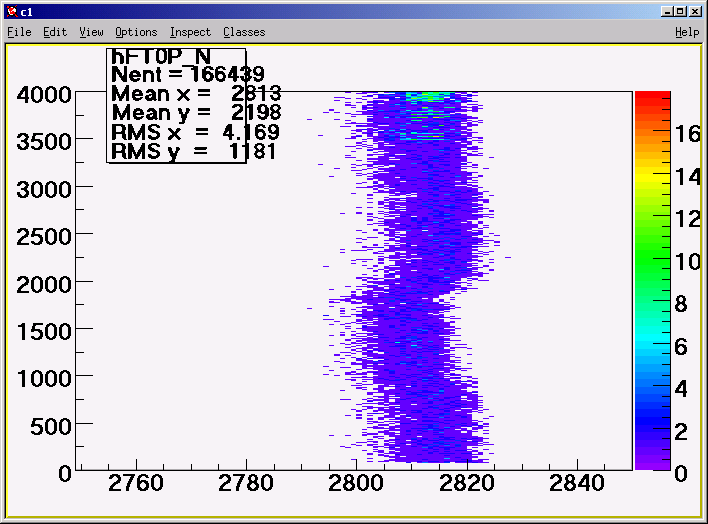The height and width of the screenshot is (524, 708).
Task: Open the Help menu
Action: click(687, 32)
